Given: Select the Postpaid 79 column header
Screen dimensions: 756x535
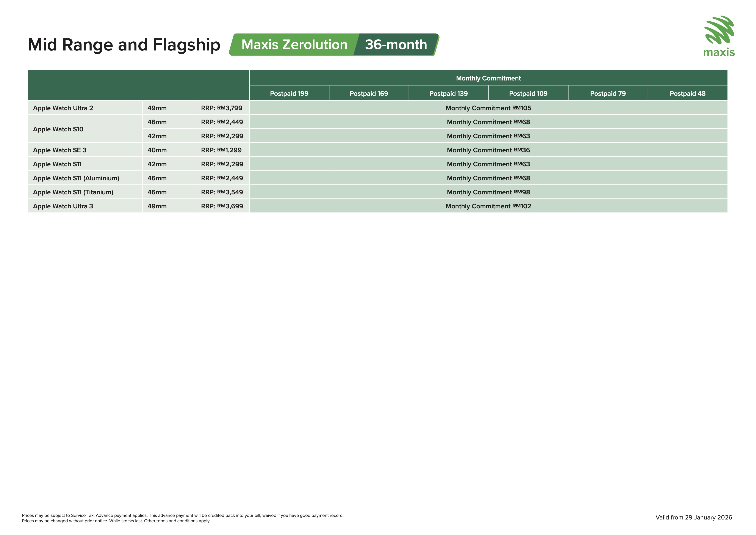Looking at the screenshot, I should (608, 94).
